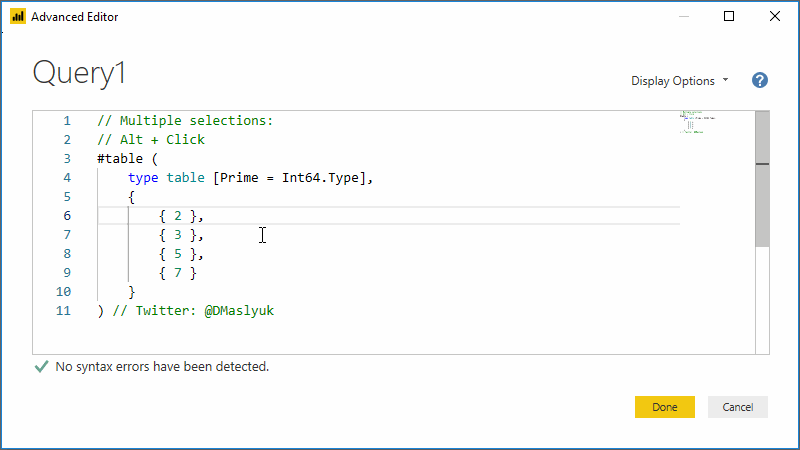Screen dimensions: 800x450
Task: Click the Cancel button
Action: 737,407
